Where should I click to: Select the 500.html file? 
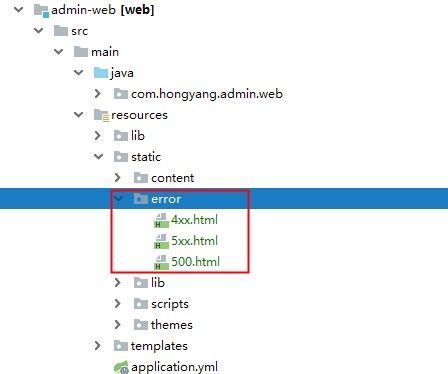(x=195, y=262)
